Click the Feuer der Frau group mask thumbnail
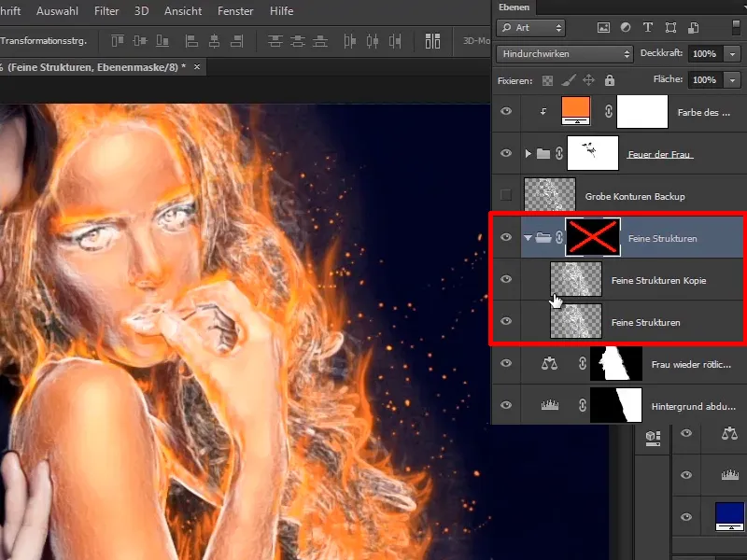The image size is (747, 560). point(593,153)
